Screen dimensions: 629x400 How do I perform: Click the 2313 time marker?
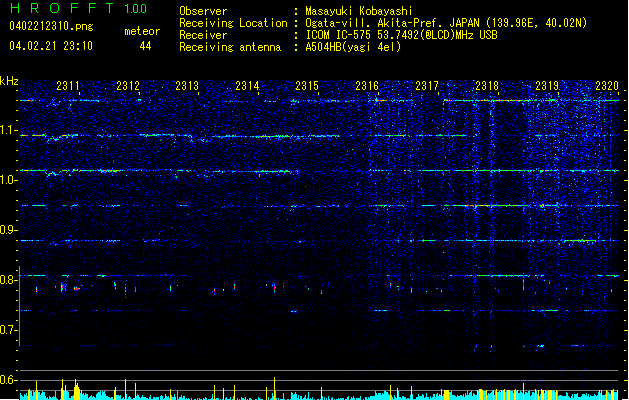187,86
